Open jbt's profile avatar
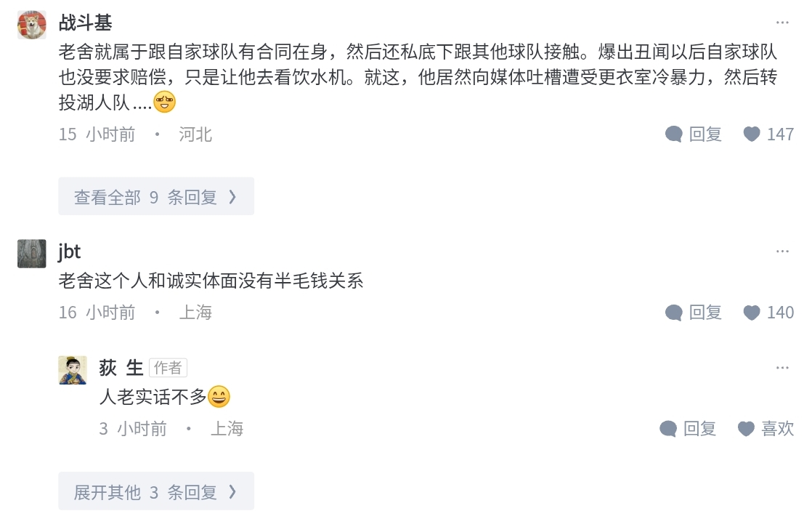This screenshot has width=812, height=519. 31,254
